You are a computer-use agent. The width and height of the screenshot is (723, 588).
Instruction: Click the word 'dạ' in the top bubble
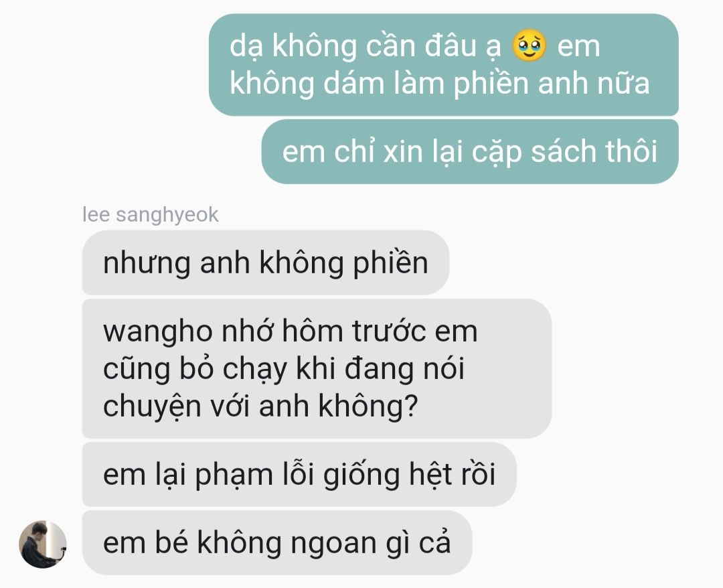click(x=246, y=47)
